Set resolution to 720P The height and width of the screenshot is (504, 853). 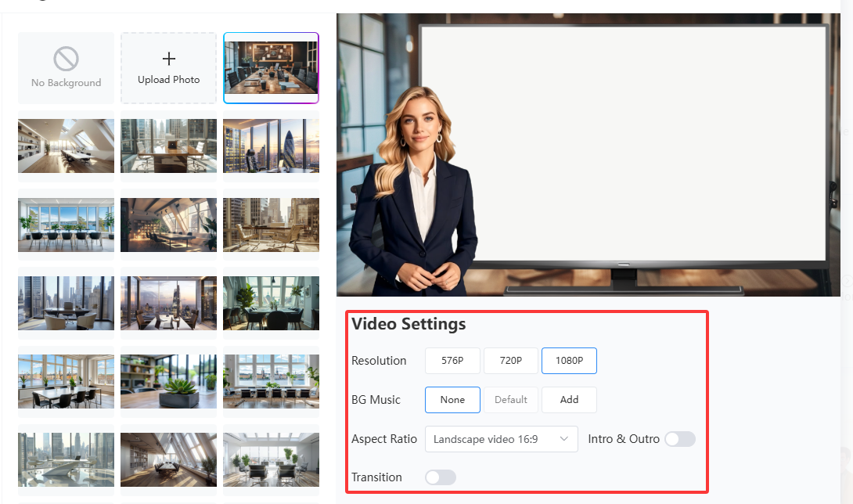pyautogui.click(x=511, y=361)
